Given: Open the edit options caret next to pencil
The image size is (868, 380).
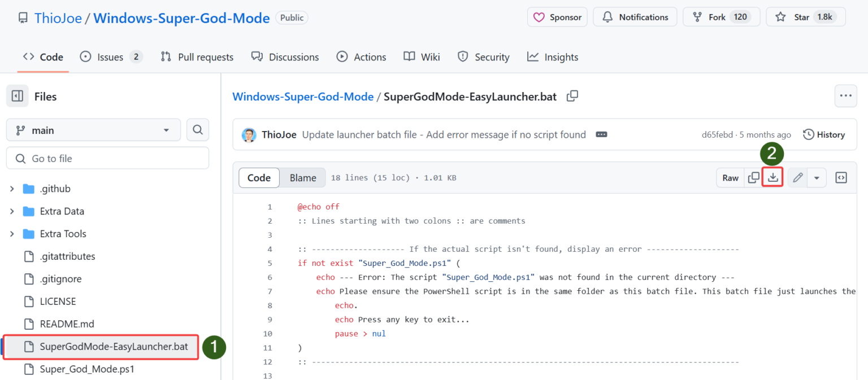Looking at the screenshot, I should coord(817,177).
